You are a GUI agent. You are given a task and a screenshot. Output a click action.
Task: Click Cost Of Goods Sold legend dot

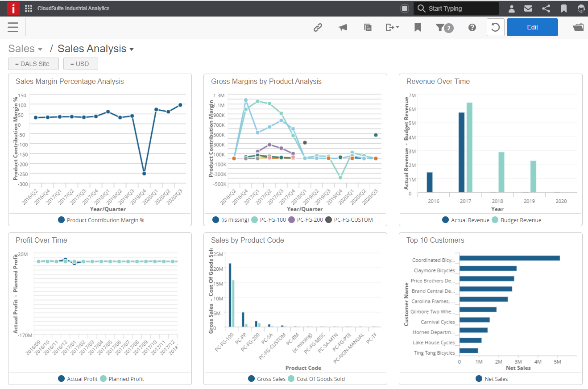coord(291,379)
